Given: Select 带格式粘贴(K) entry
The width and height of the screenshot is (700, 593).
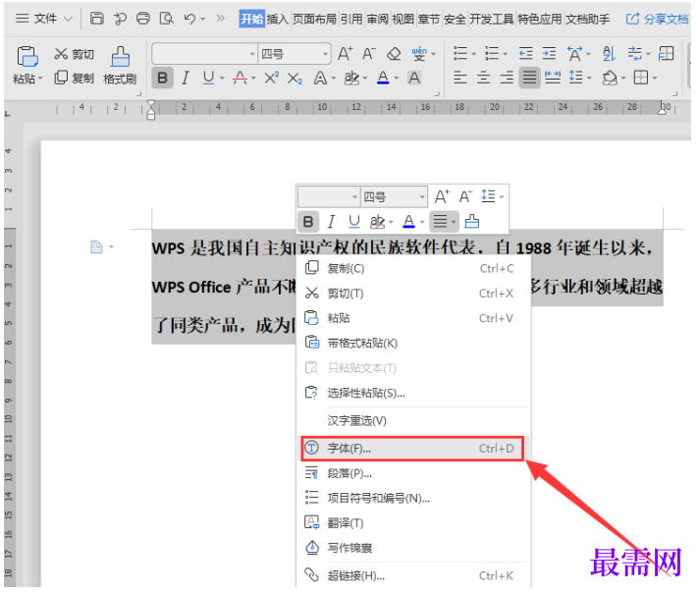Looking at the screenshot, I should tap(412, 343).
